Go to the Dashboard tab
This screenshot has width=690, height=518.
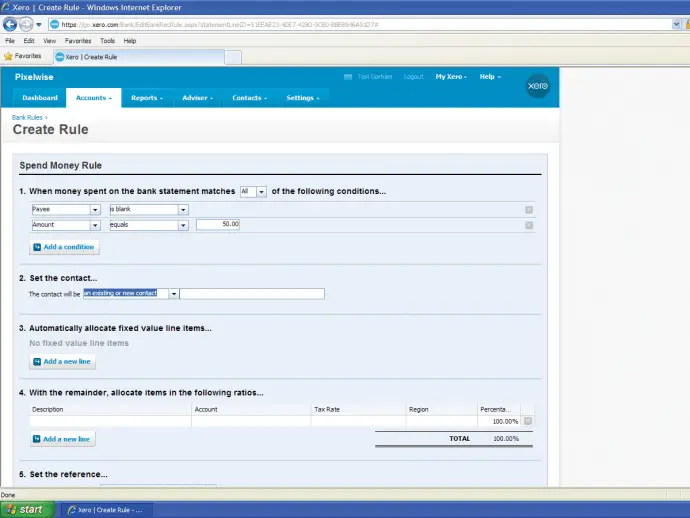click(40, 98)
